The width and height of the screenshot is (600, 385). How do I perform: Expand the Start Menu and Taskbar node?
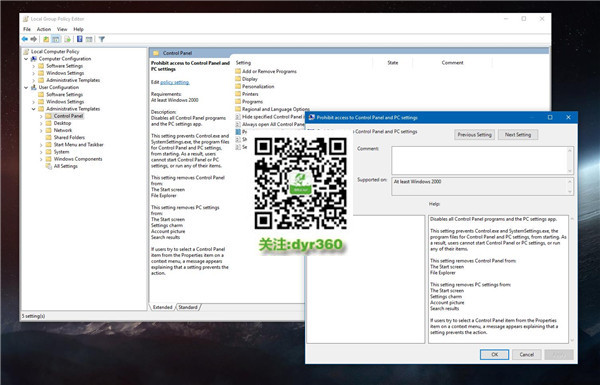[41, 145]
